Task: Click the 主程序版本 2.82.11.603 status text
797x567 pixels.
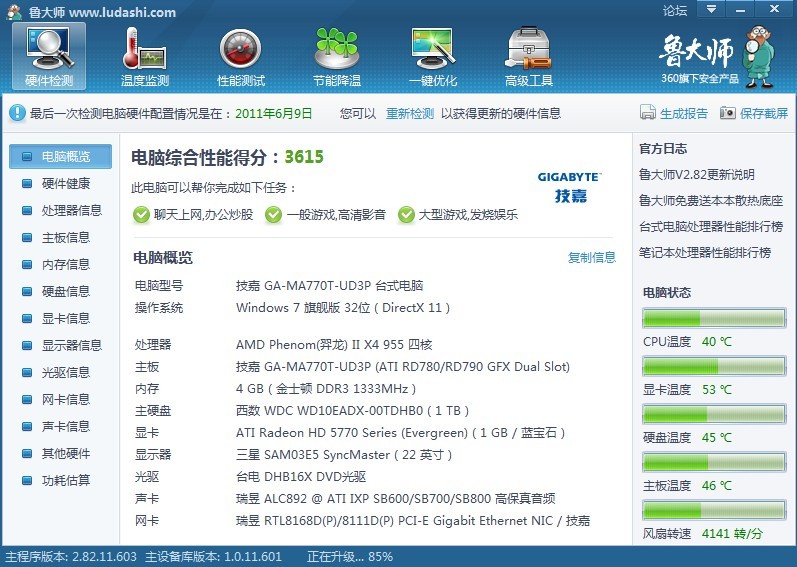Action: [x=71, y=556]
